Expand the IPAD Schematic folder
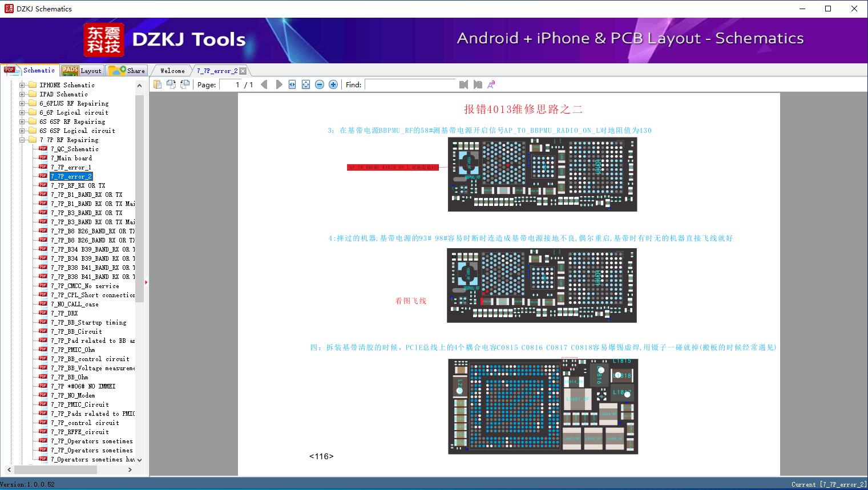 22,94
